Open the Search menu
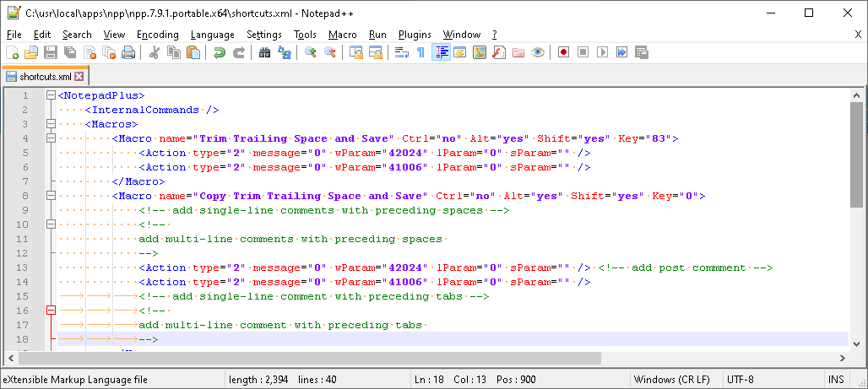 [77, 35]
